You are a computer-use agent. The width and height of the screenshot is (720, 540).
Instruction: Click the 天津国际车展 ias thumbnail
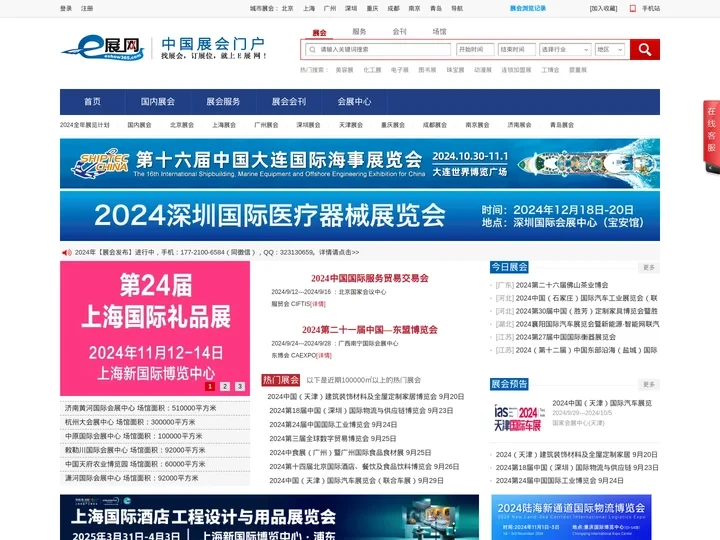[519, 417]
